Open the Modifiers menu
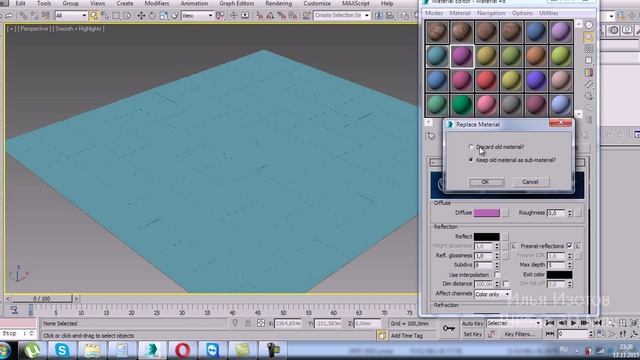The width and height of the screenshot is (640, 360). click(157, 3)
